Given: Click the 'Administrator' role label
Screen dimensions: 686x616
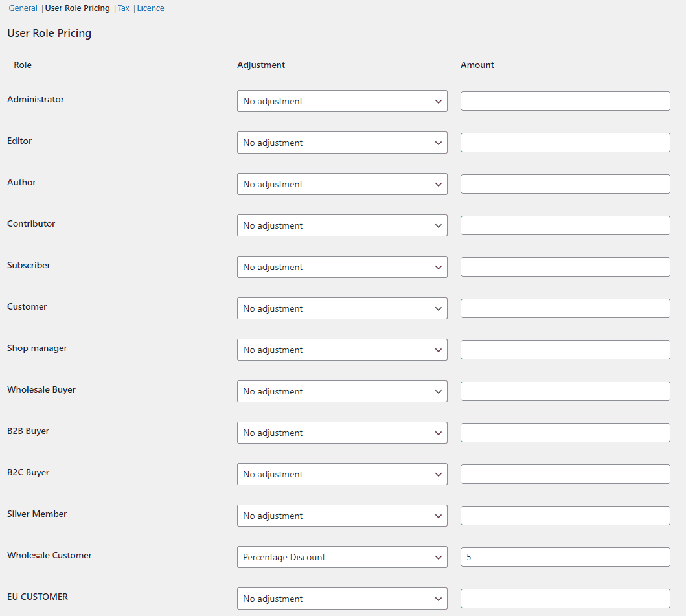Looking at the screenshot, I should [36, 99].
